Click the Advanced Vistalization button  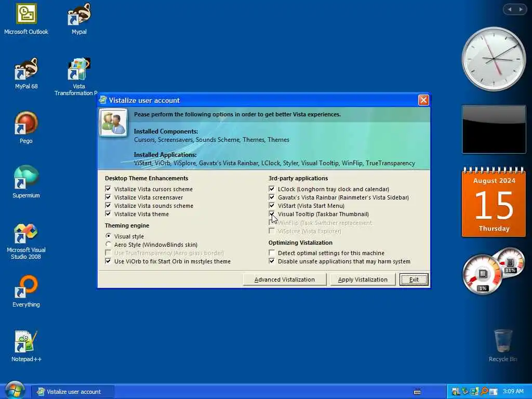pos(285,280)
